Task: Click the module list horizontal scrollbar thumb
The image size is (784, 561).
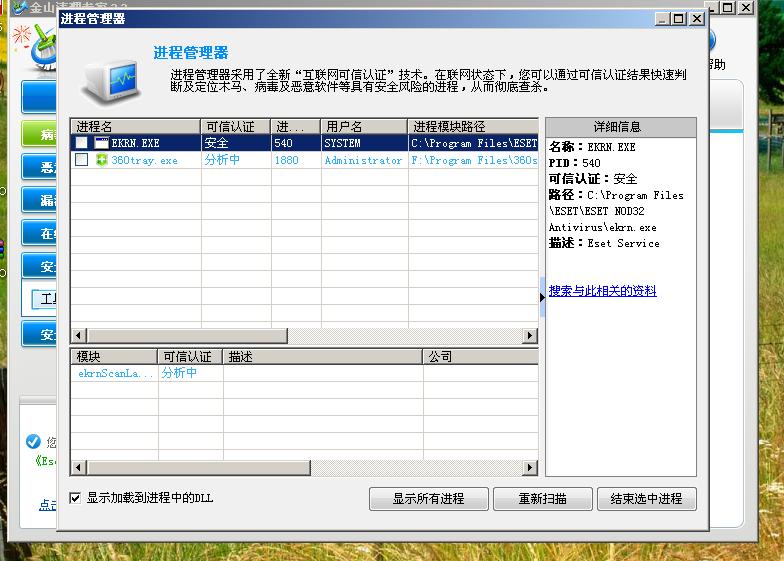Action: coord(199,468)
